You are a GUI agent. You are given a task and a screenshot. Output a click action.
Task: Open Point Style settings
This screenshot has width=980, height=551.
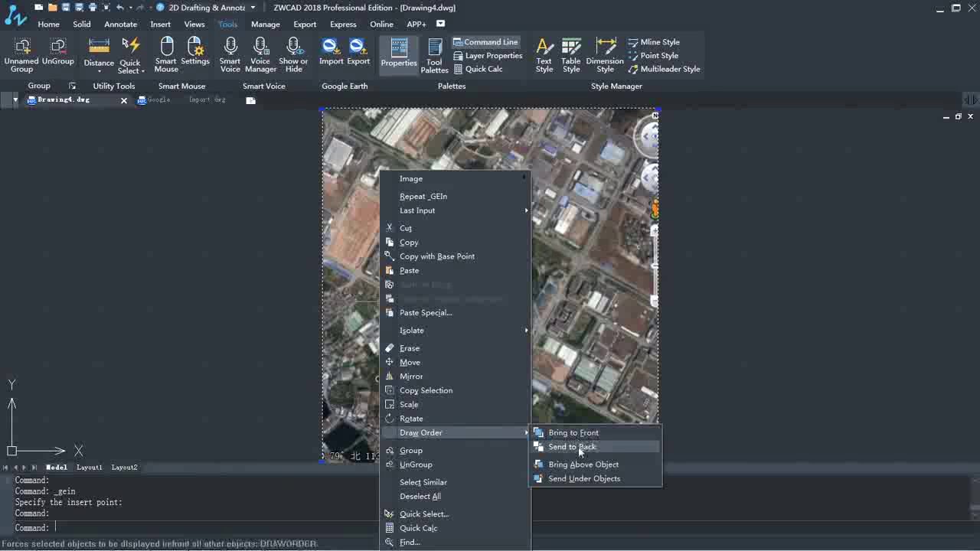(x=653, y=55)
